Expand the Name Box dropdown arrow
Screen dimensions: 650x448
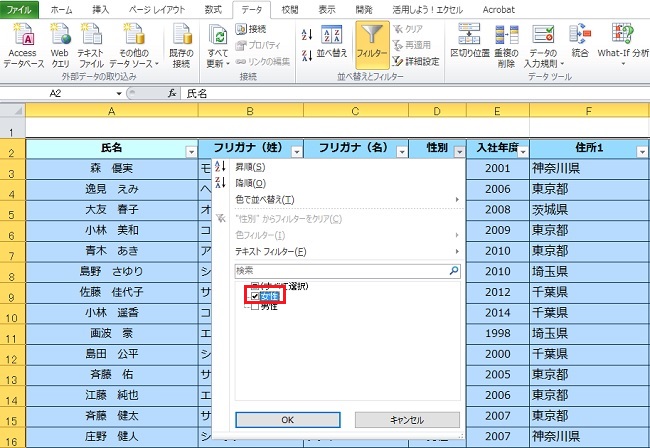(119, 94)
